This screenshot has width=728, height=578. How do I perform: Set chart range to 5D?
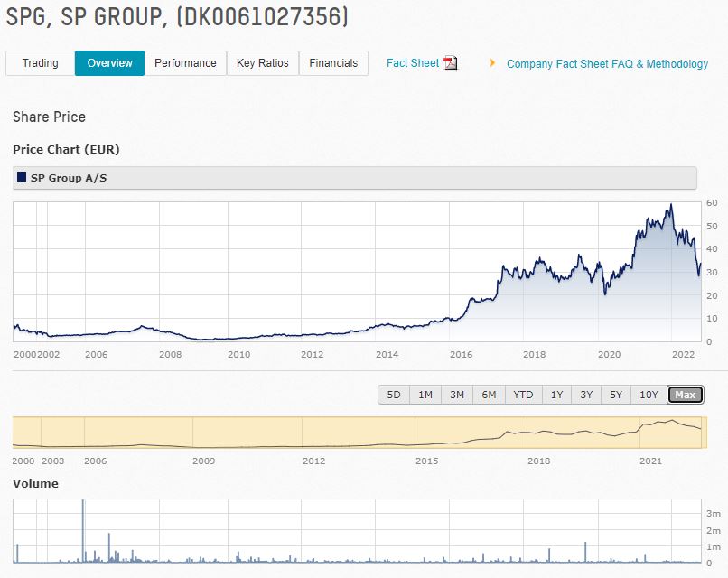click(394, 395)
